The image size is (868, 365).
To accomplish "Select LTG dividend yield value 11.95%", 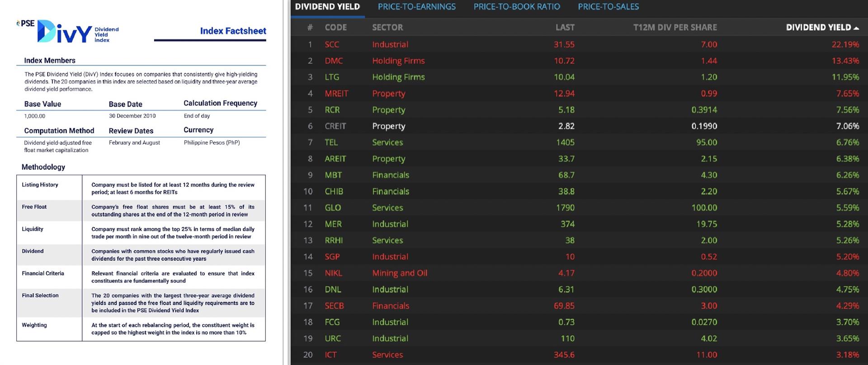I will 845,77.
